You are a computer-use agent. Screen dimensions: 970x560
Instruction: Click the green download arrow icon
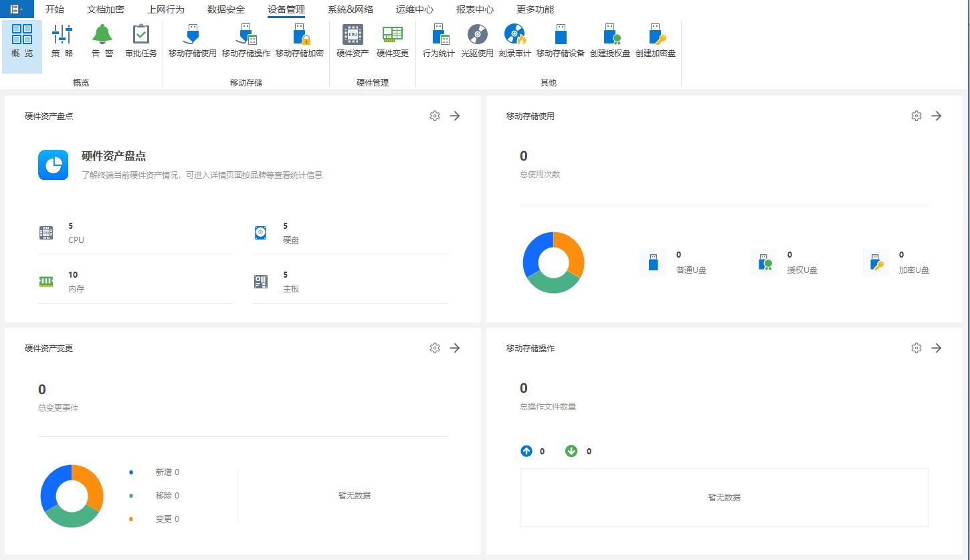pos(571,451)
